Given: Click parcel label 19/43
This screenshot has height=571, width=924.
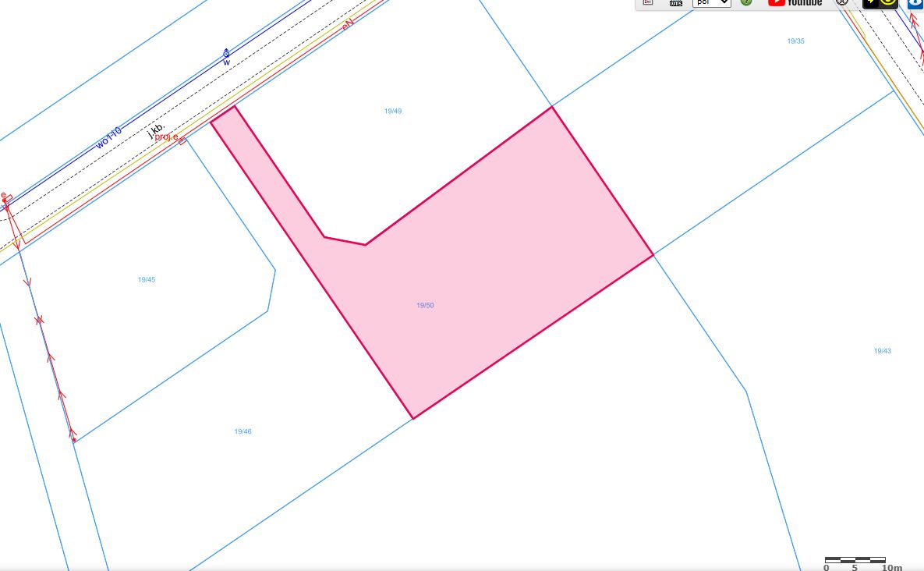Looking at the screenshot, I should click(882, 352).
